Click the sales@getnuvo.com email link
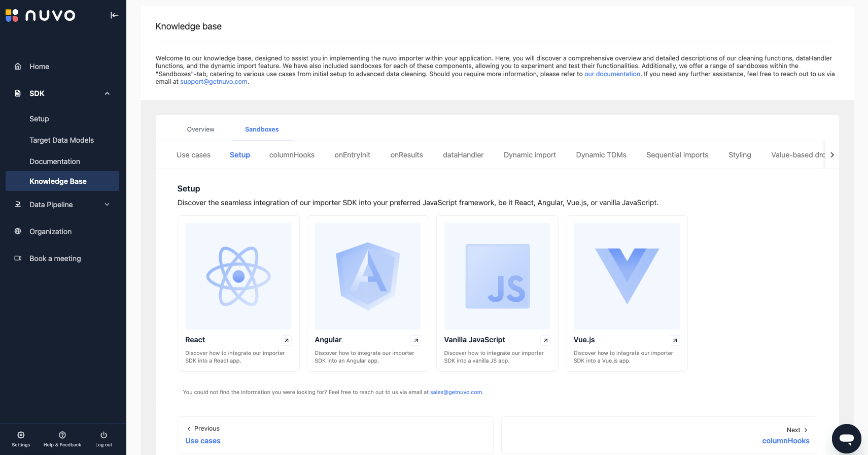This screenshot has width=868, height=455. click(456, 392)
